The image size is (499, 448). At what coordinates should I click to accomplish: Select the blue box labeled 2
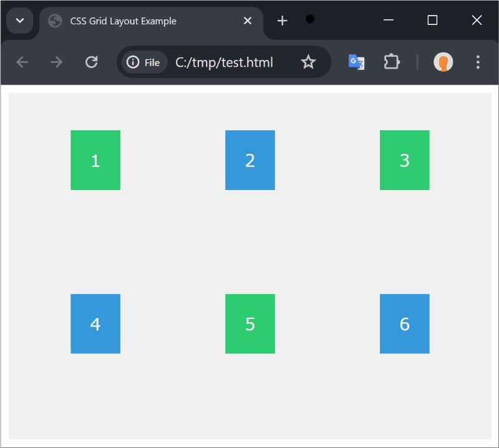click(249, 160)
